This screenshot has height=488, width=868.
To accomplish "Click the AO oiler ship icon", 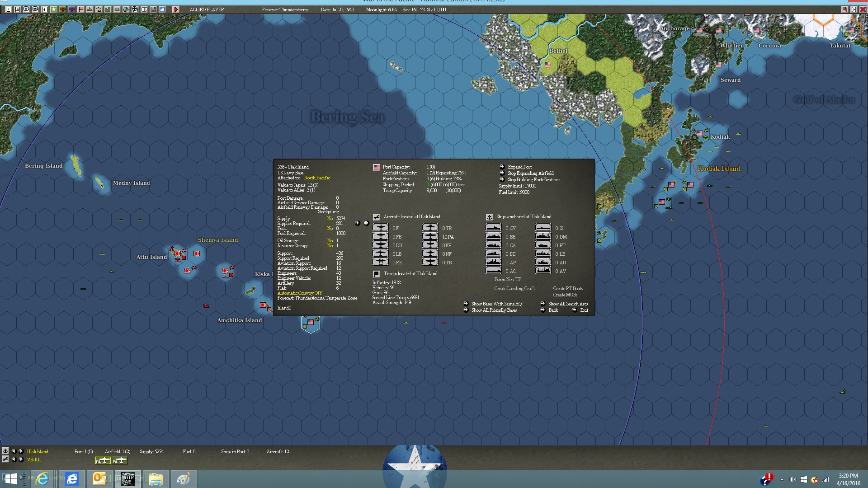I will tap(493, 271).
